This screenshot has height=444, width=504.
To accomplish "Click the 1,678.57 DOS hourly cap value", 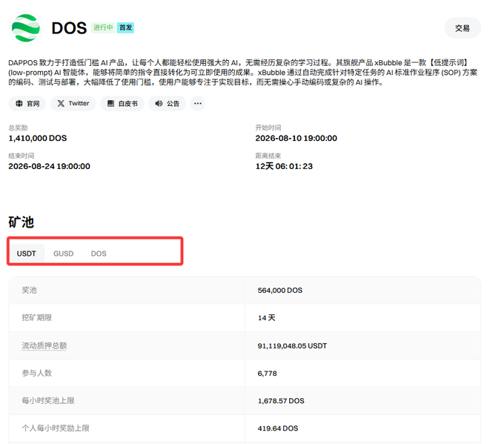I will pyautogui.click(x=281, y=401).
